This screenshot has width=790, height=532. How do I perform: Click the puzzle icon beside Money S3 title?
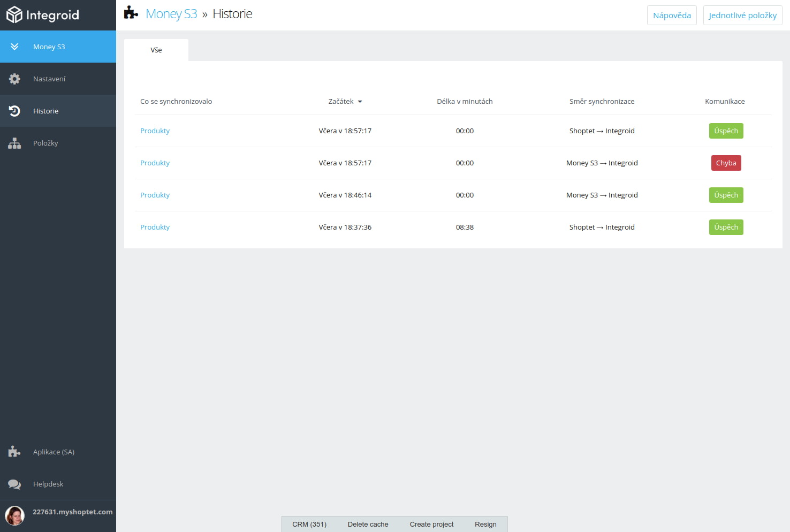131,13
